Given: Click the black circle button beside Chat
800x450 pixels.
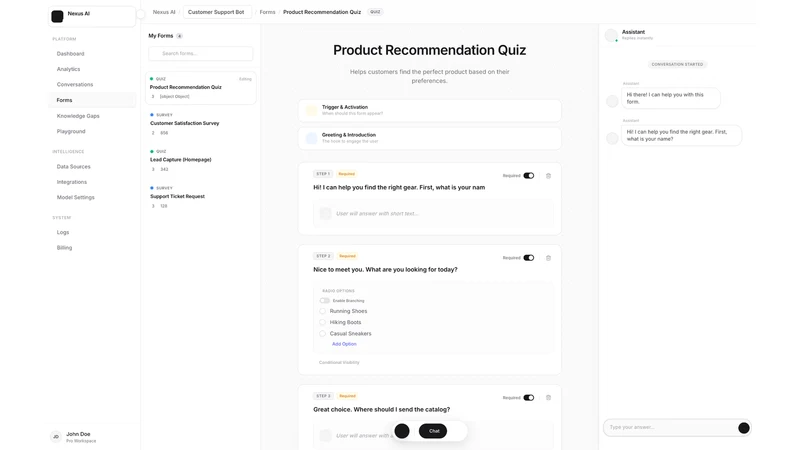Looking at the screenshot, I should point(402,431).
